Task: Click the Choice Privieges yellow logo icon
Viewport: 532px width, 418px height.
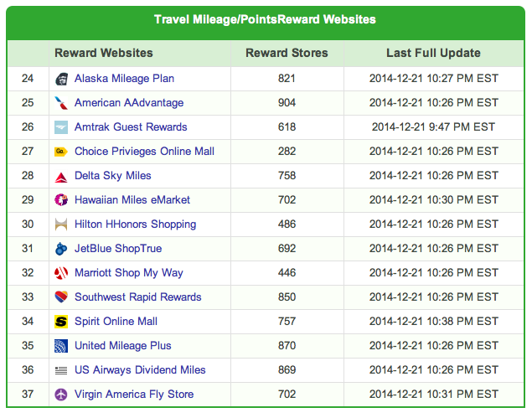Action: [x=61, y=152]
